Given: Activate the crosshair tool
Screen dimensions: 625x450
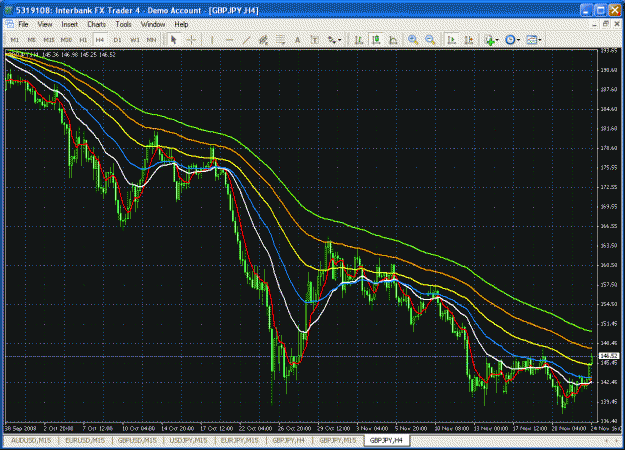Looking at the screenshot, I should coord(191,40).
